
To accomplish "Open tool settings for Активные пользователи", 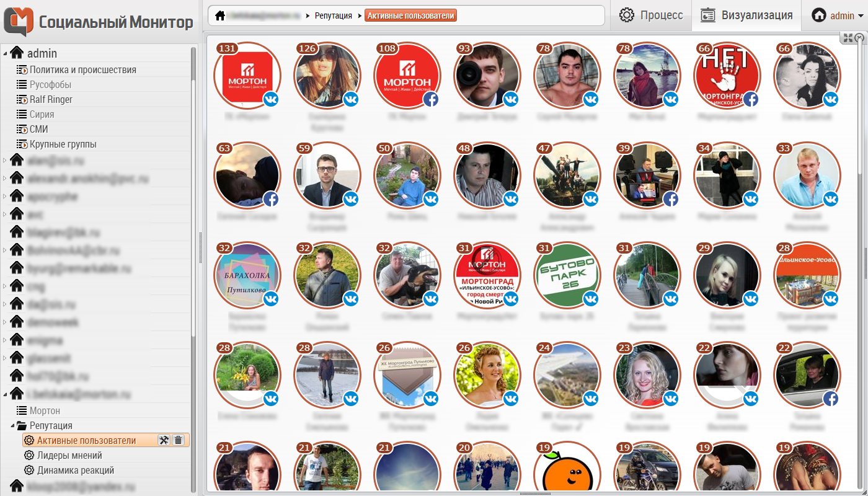I will point(164,440).
